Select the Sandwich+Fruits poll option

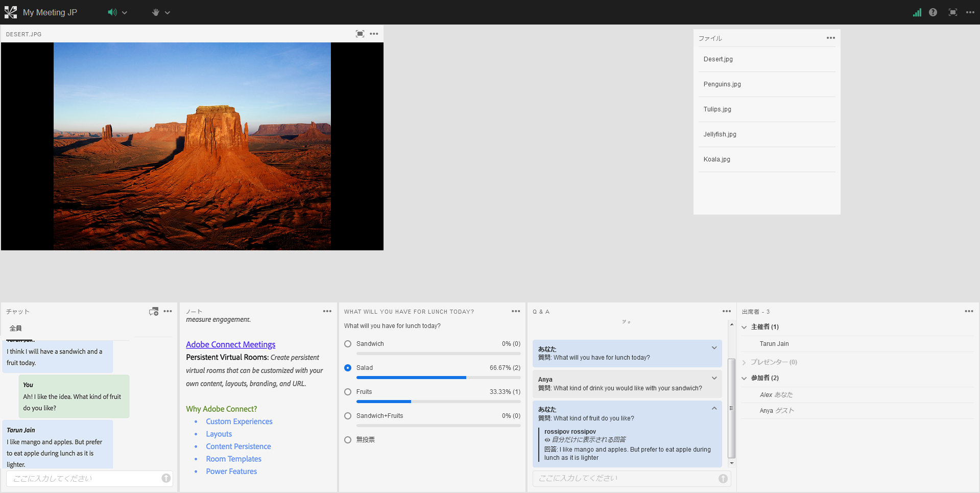(348, 416)
